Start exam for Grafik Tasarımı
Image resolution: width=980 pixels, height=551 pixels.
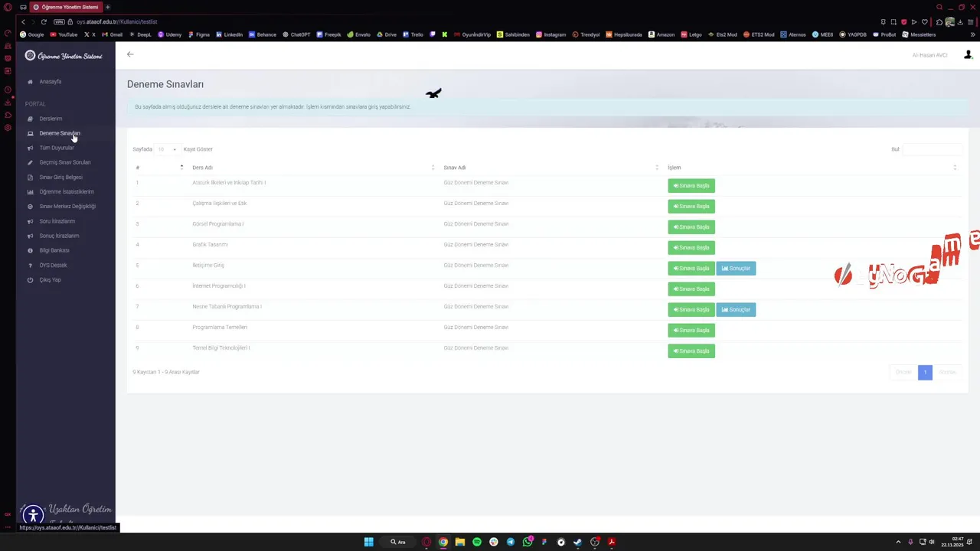(x=691, y=248)
